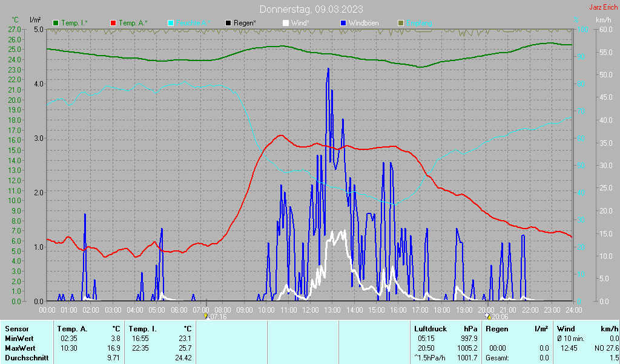Click the 'Wind' table column header

566,329
